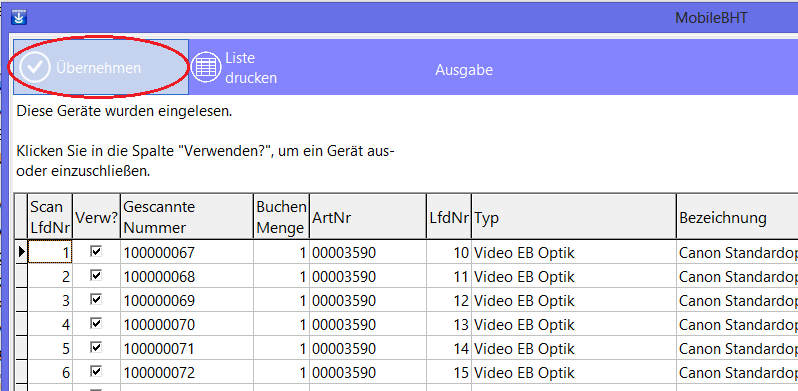Disable Verw? checkbox in row 6

(x=96, y=371)
